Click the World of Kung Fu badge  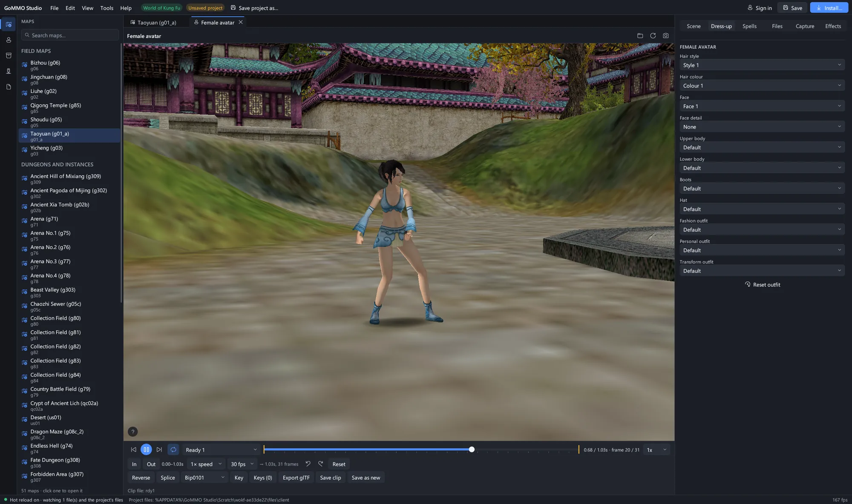[161, 8]
